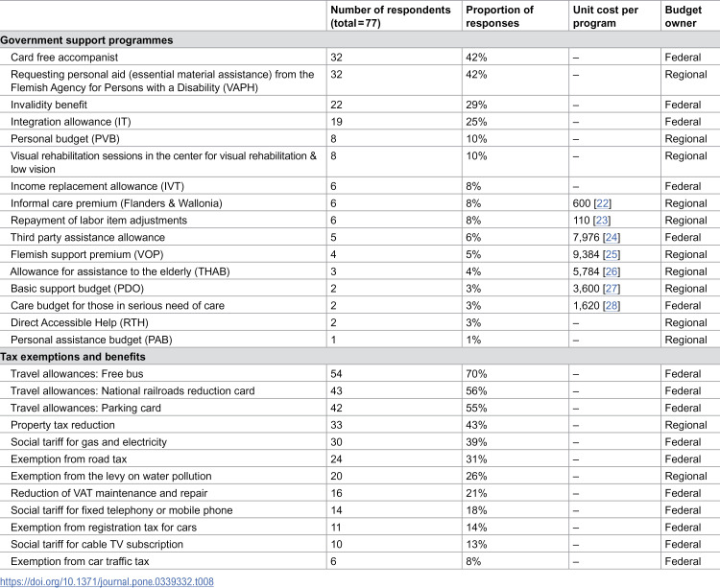Open the DOI link below the table

point(107,581)
